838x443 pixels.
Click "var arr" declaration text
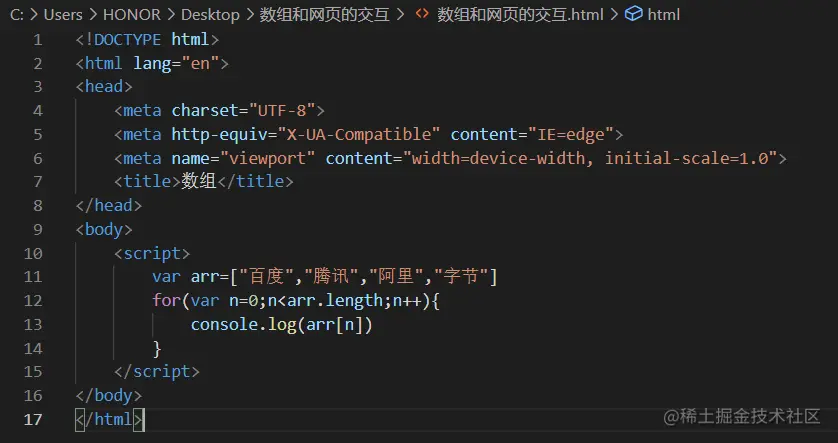pyautogui.click(x=186, y=276)
